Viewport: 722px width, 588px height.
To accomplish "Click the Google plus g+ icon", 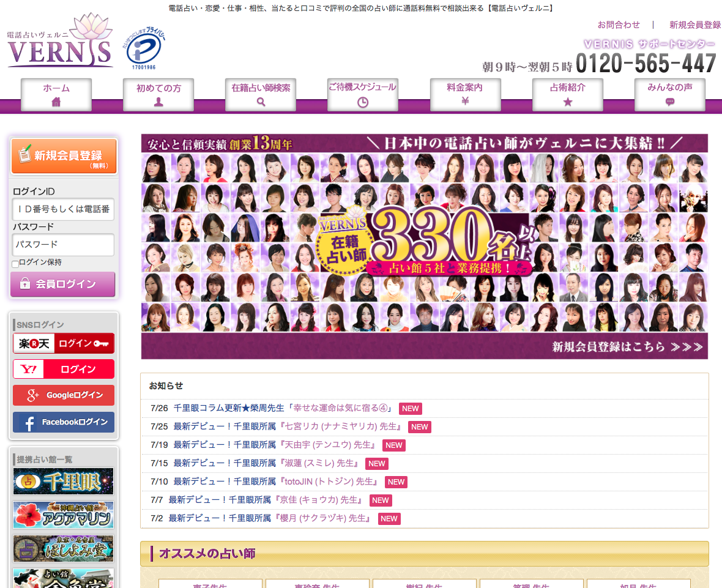I will tap(32, 395).
